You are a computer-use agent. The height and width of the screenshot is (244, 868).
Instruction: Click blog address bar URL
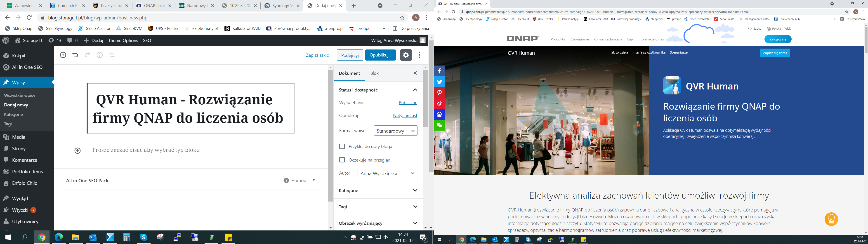(98, 18)
